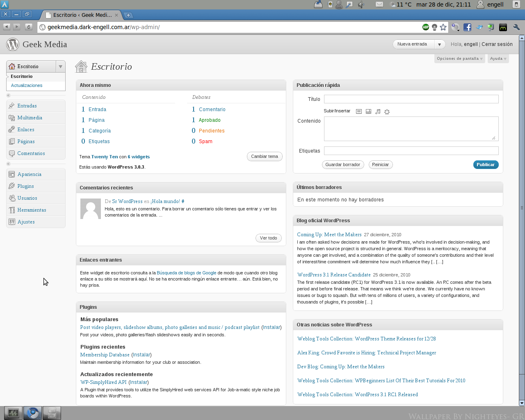Click in the Etiquetas input field
Image resolution: width=525 pixels, height=420 pixels.
[x=411, y=151]
